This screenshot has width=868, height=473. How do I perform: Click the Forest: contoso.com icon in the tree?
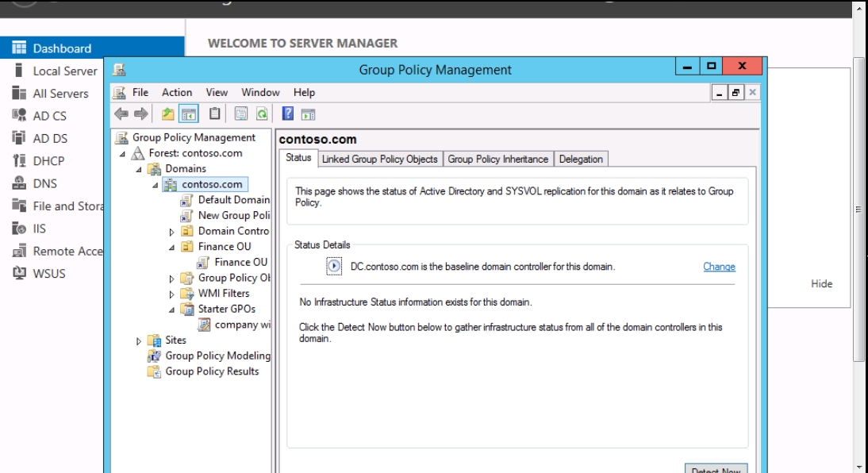click(x=138, y=153)
